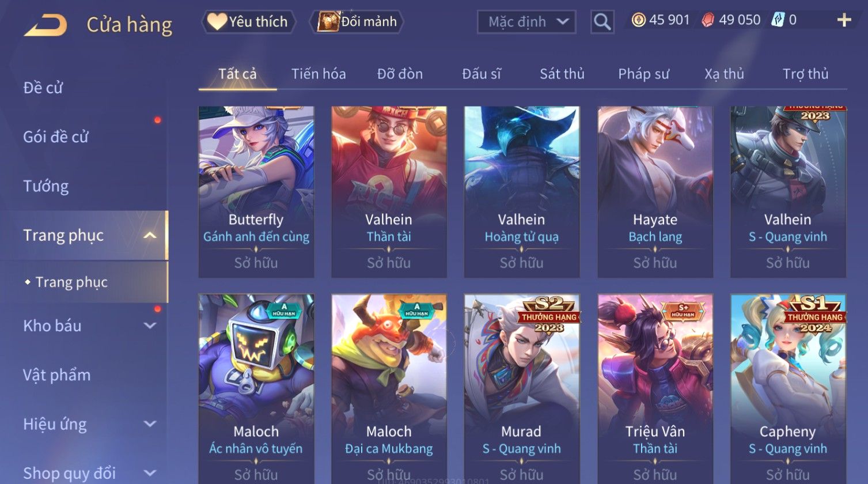Expand the Kho báu sidebar section

[150, 326]
